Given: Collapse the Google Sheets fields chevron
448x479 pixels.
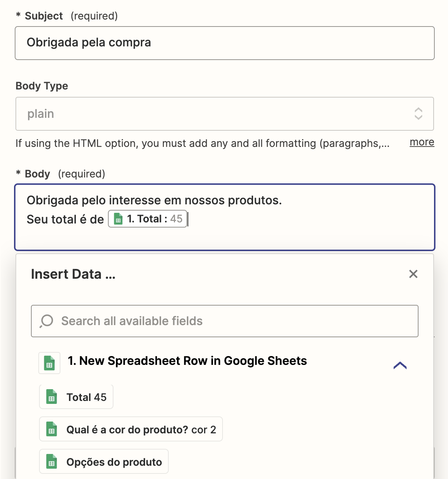Looking at the screenshot, I should tap(400, 365).
